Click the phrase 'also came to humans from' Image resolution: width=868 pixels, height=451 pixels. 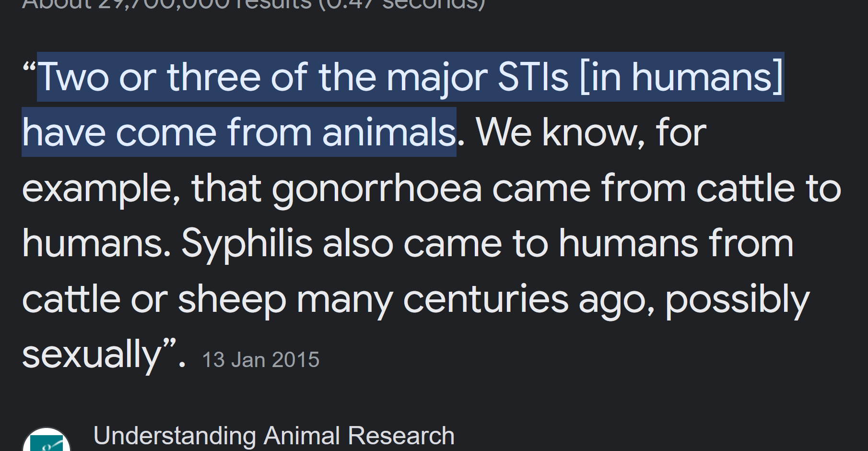click(558, 244)
